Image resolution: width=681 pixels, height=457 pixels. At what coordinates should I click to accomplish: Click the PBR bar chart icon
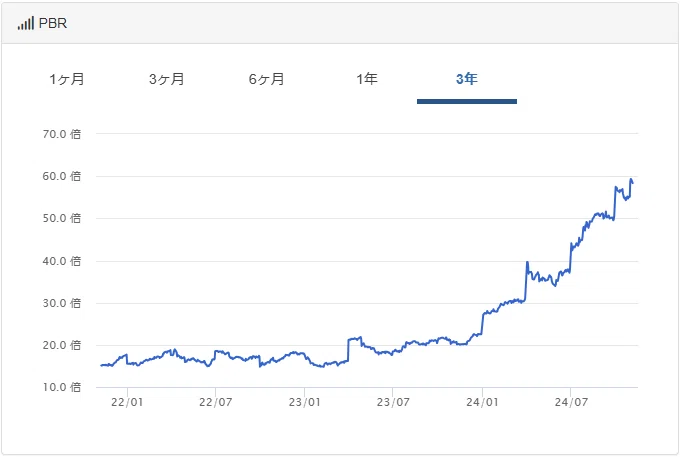coord(26,23)
